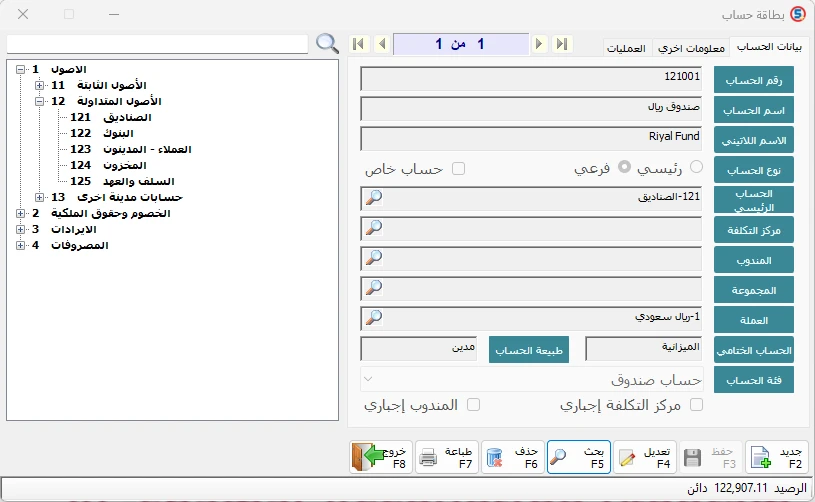Collapse the الاصول tree node
This screenshot has height=502, width=815.
pos(20,69)
